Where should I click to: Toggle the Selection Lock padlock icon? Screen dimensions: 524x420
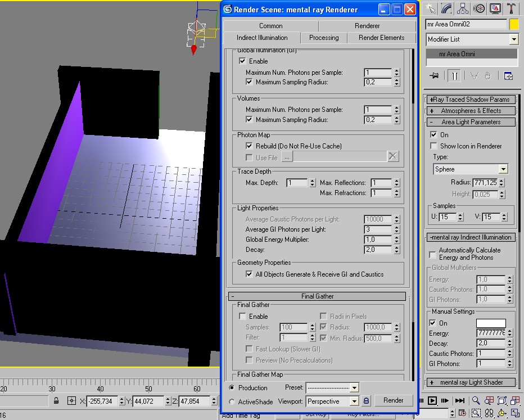click(56, 401)
